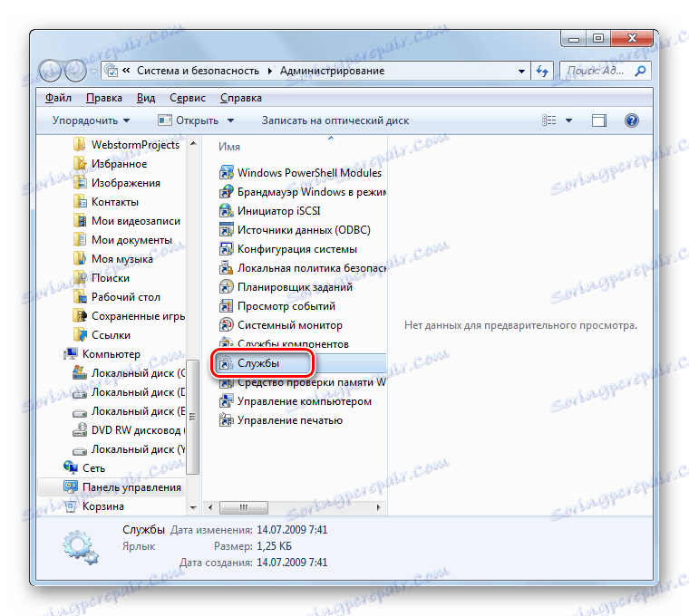Click the Сеть network icon
689x616 pixels.
(x=71, y=468)
